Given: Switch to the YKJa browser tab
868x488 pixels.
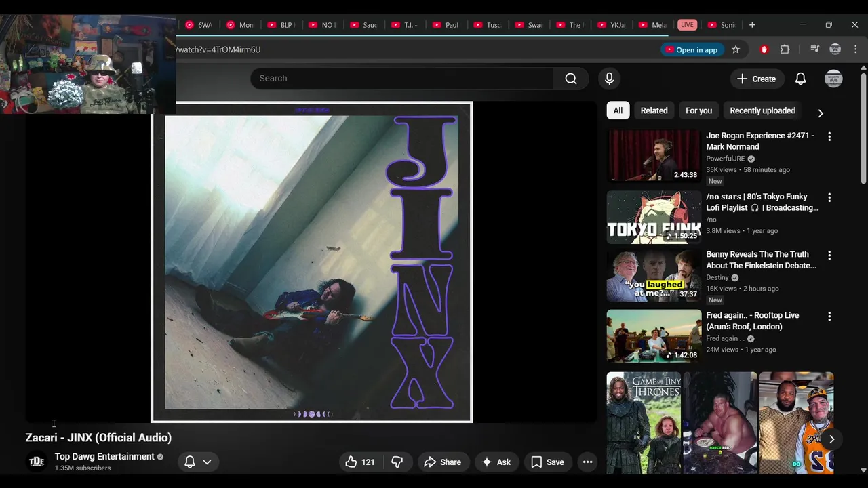Looking at the screenshot, I should tap(612, 25).
